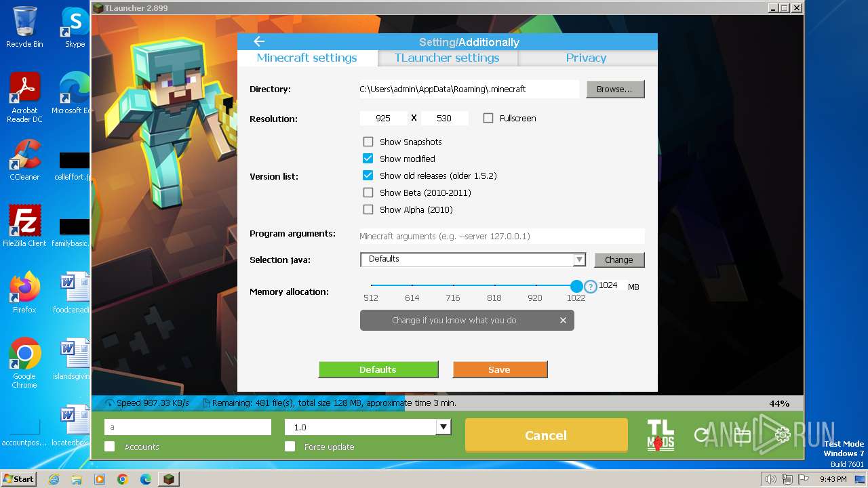Click Edge icon in taskbar
Image resolution: width=868 pixels, height=488 pixels.
[146, 479]
